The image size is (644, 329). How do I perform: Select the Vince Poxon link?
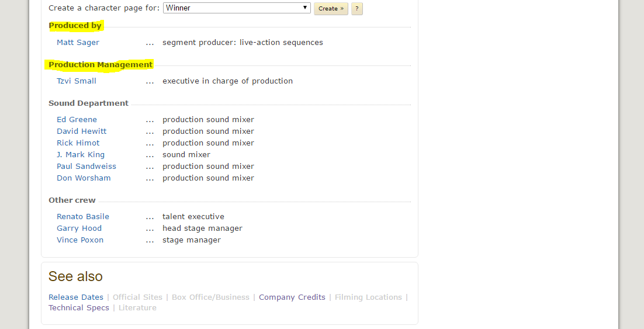pyautogui.click(x=80, y=240)
